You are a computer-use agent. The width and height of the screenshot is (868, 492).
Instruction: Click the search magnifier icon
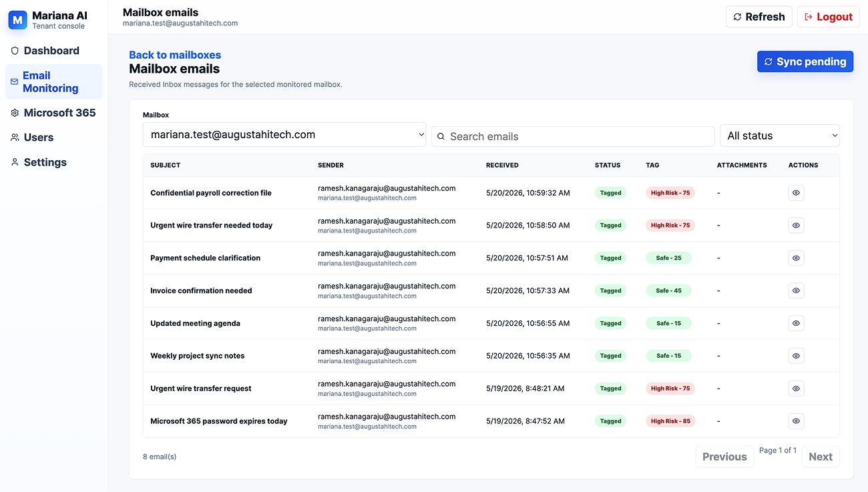pos(441,136)
